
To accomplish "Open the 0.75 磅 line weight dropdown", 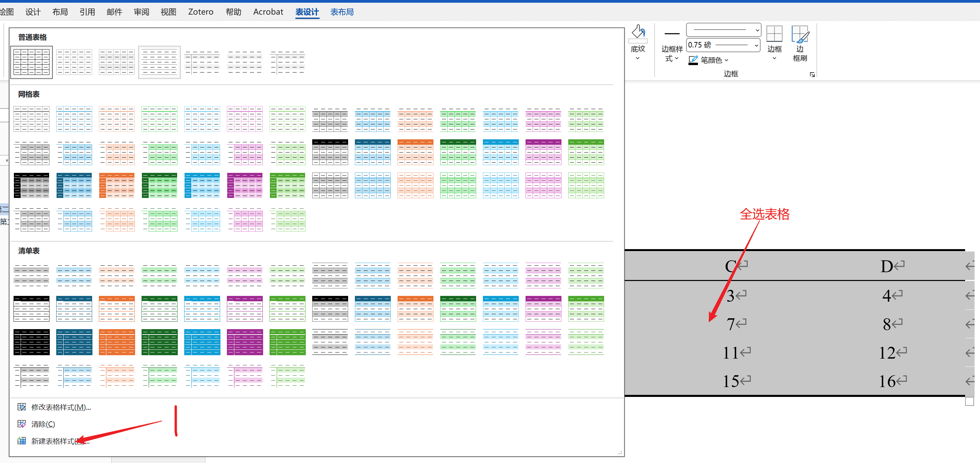I will pyautogui.click(x=756, y=45).
